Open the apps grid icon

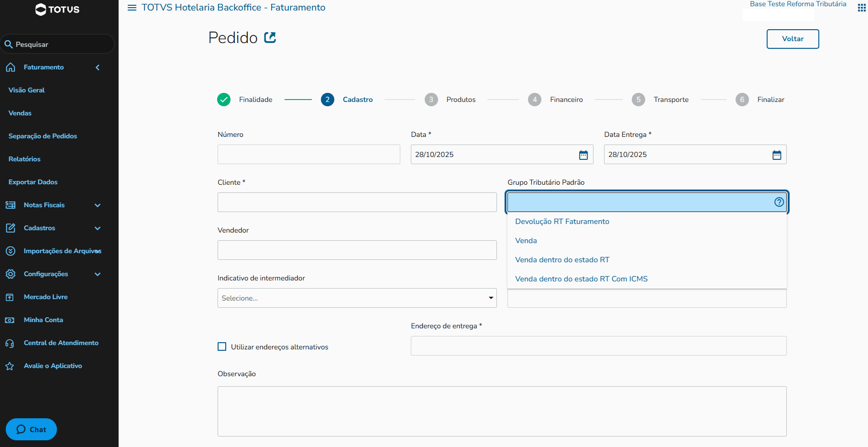[862, 8]
